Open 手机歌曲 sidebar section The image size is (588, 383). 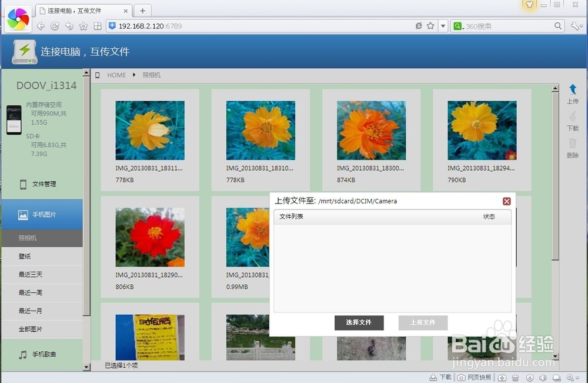click(x=42, y=355)
